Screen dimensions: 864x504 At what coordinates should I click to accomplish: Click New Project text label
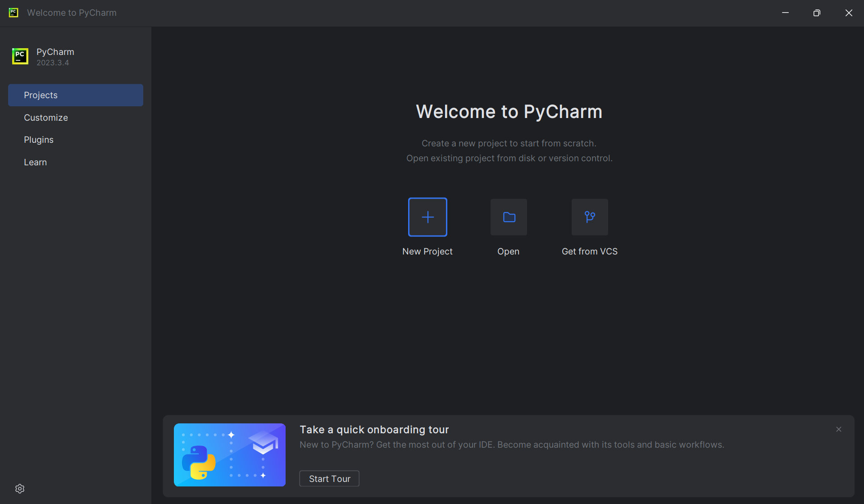[427, 251]
